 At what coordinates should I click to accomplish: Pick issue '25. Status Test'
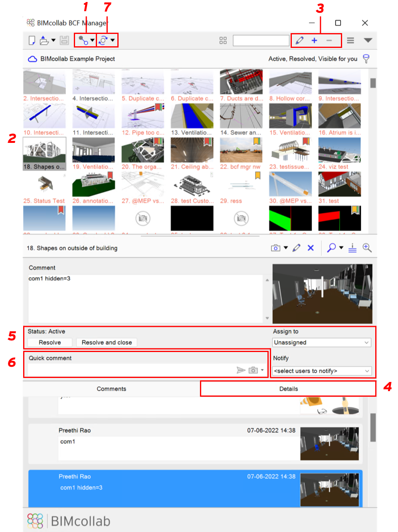[44, 188]
